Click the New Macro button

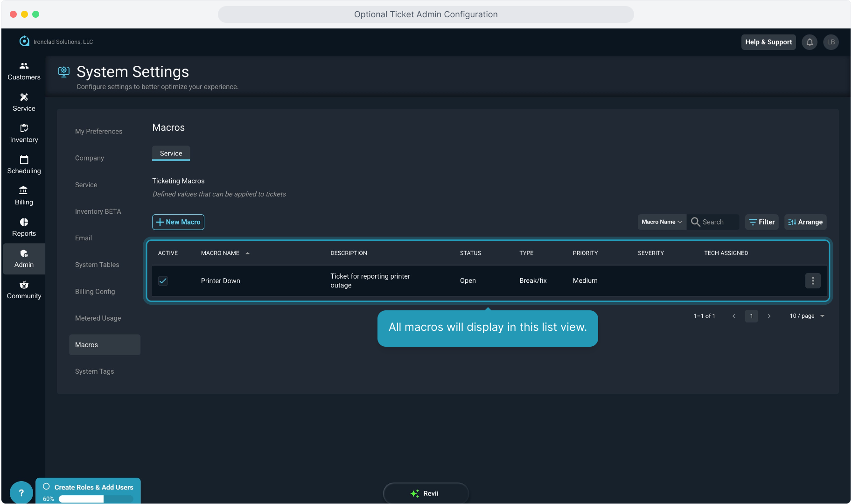(178, 222)
